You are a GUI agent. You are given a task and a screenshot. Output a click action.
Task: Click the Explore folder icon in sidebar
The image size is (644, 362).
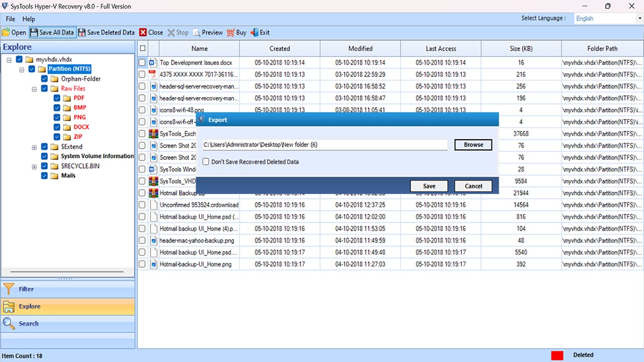click(9, 306)
